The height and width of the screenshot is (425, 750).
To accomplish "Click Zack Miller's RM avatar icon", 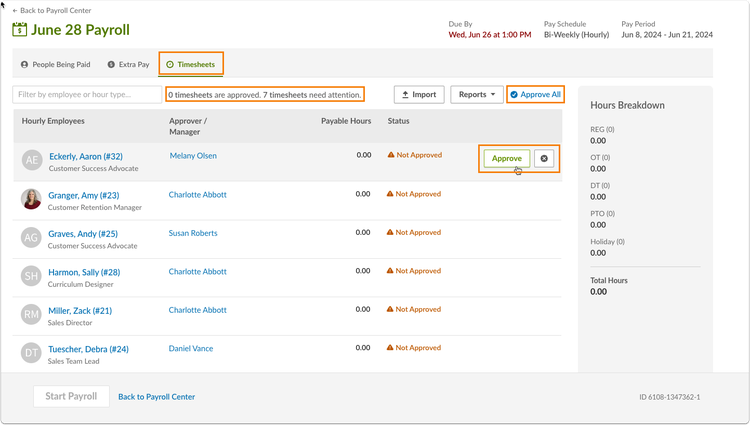I will pos(31,314).
